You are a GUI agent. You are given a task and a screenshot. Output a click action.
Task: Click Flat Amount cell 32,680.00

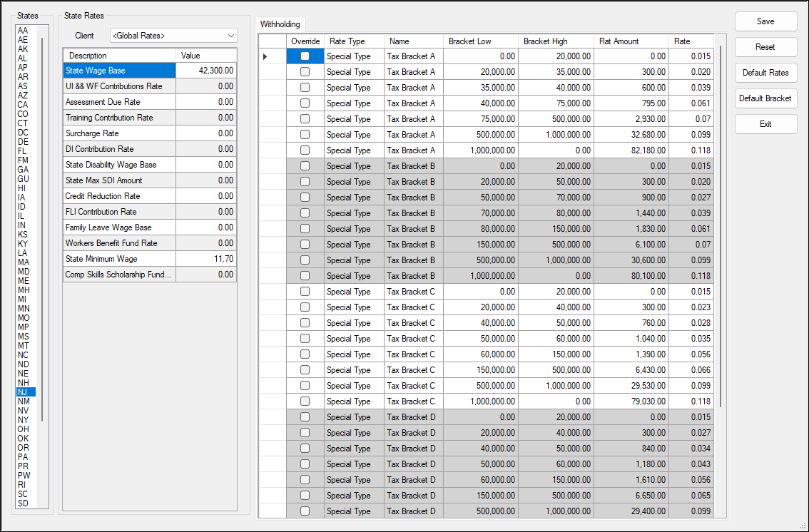[x=631, y=135]
